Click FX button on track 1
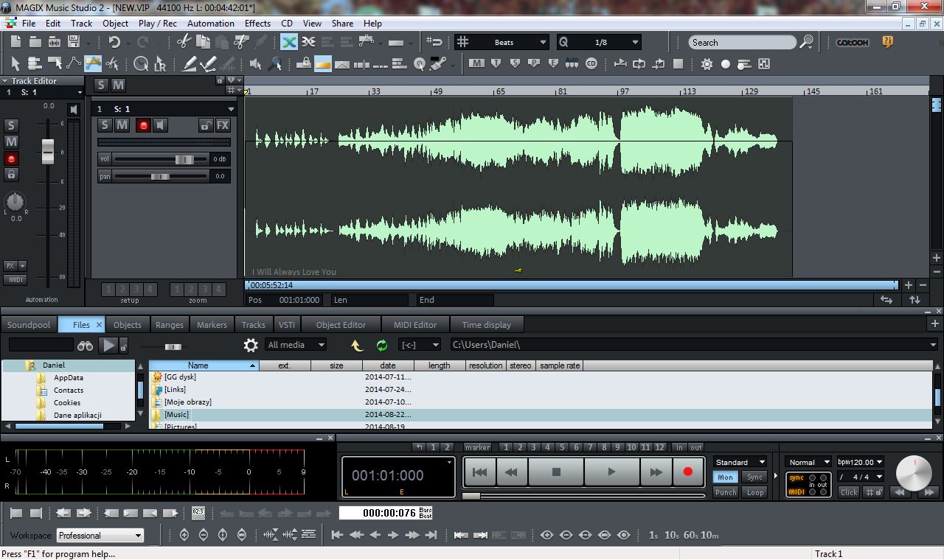This screenshot has height=560, width=944. tap(223, 125)
